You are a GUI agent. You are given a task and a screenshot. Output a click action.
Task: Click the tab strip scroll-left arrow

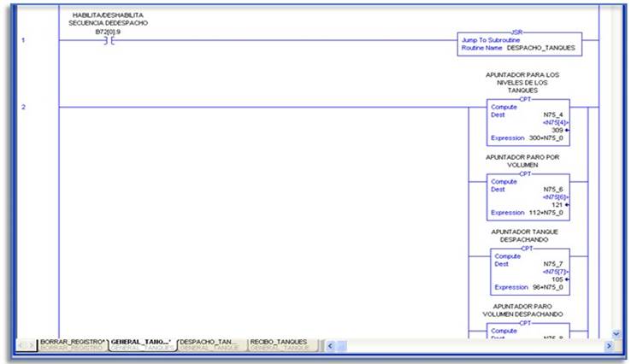point(21,345)
